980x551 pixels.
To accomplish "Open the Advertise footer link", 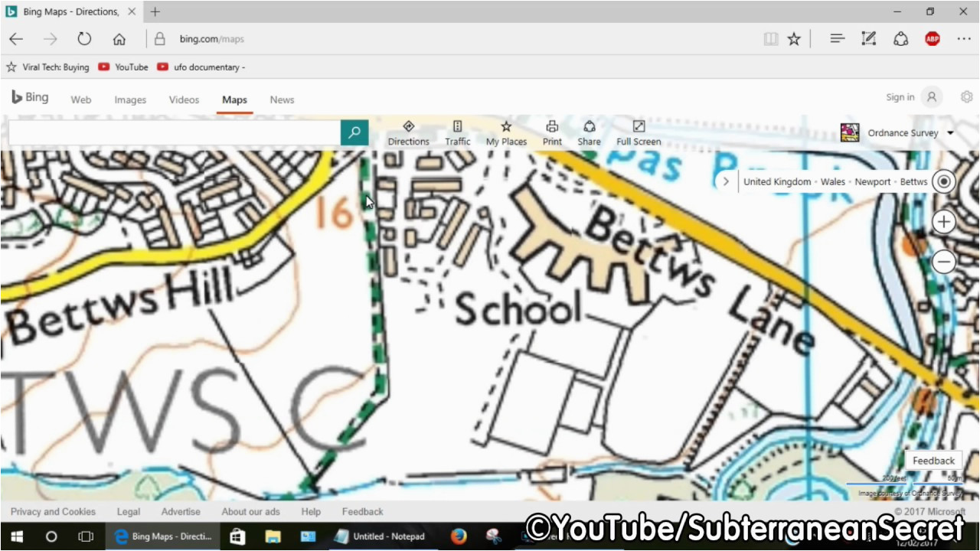I will point(181,512).
